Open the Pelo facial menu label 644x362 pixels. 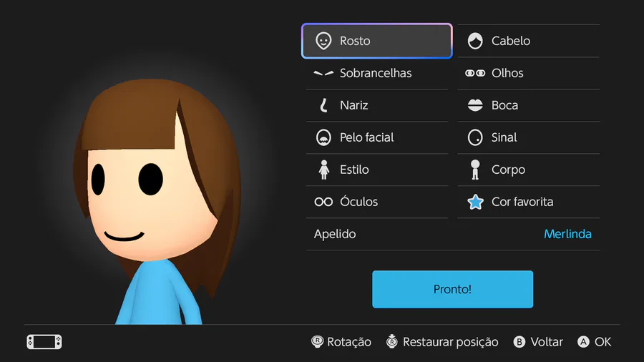click(x=366, y=137)
